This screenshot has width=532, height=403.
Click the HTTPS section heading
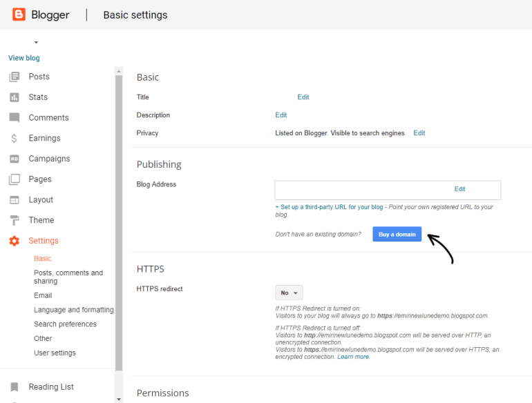pyautogui.click(x=151, y=269)
